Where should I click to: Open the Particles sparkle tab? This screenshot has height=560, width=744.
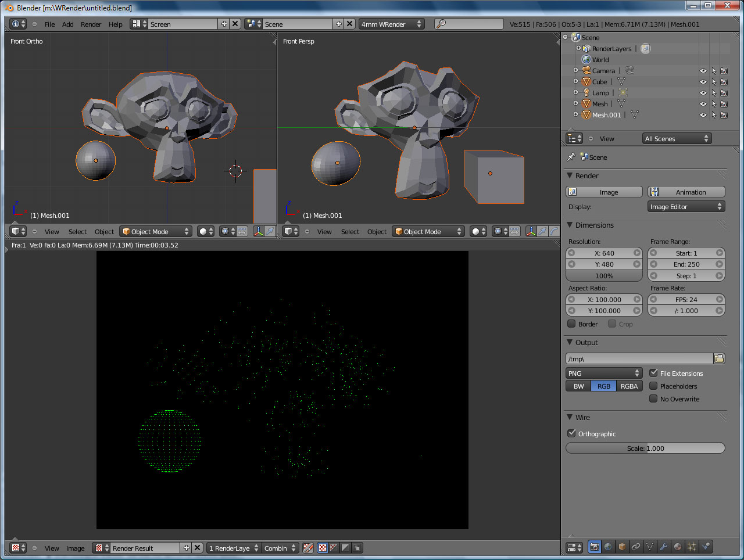pyautogui.click(x=692, y=547)
